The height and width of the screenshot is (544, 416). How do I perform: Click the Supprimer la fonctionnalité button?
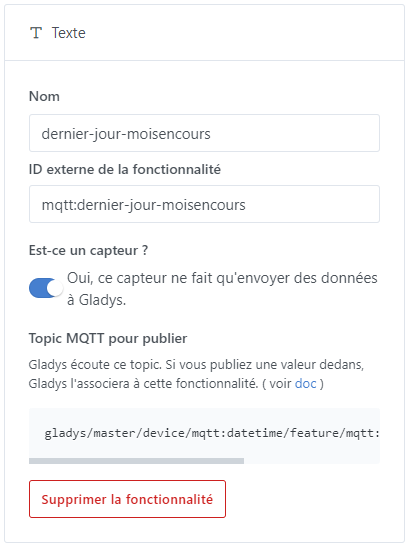(x=127, y=499)
